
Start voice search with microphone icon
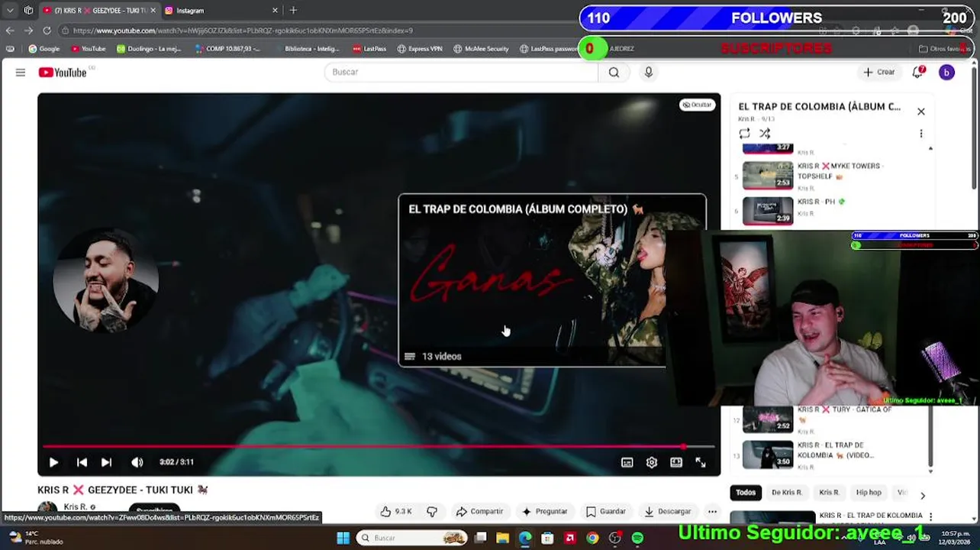648,72
